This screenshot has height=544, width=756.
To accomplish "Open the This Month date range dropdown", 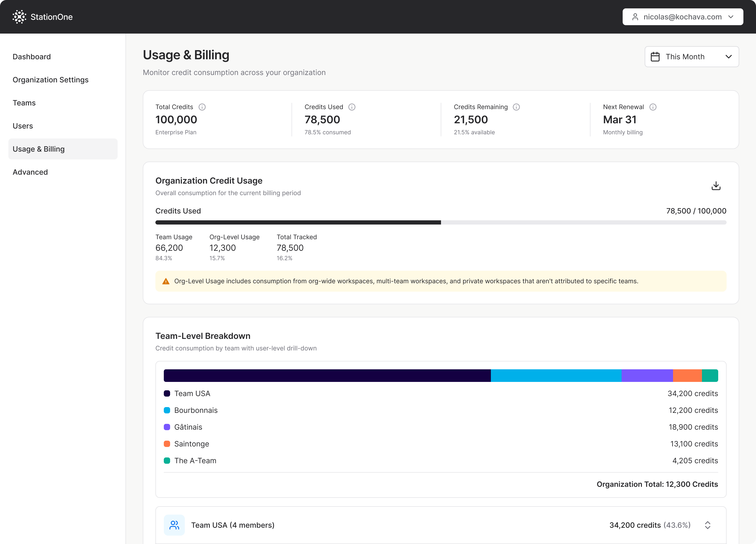I will point(692,57).
